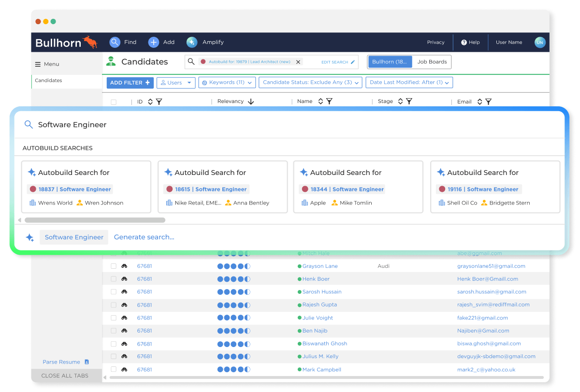The height and width of the screenshot is (392, 580).
Task: Check the Julie Voight row checkbox
Action: 114,318
